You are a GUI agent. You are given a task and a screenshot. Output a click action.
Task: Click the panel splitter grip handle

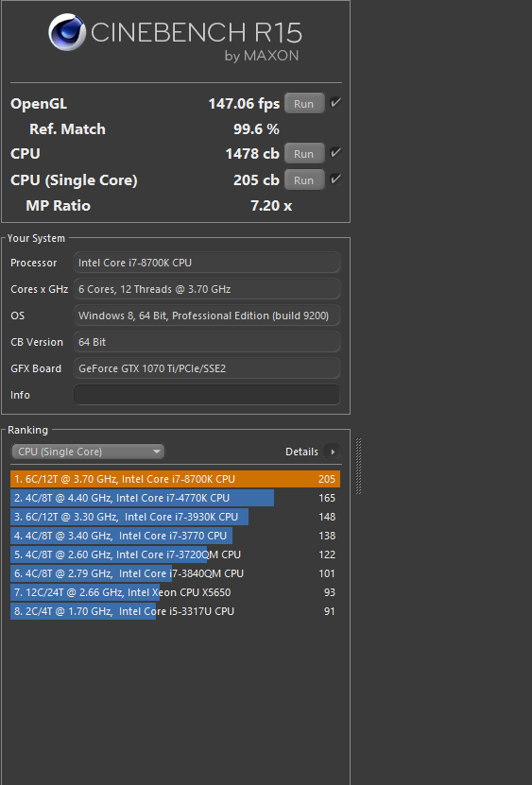pyautogui.click(x=358, y=466)
